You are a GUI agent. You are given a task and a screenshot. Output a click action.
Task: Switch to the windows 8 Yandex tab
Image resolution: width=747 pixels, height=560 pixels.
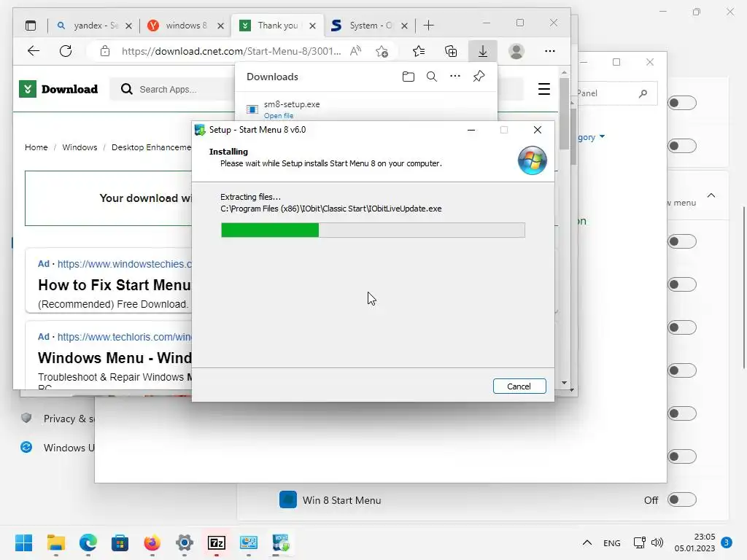(186, 26)
